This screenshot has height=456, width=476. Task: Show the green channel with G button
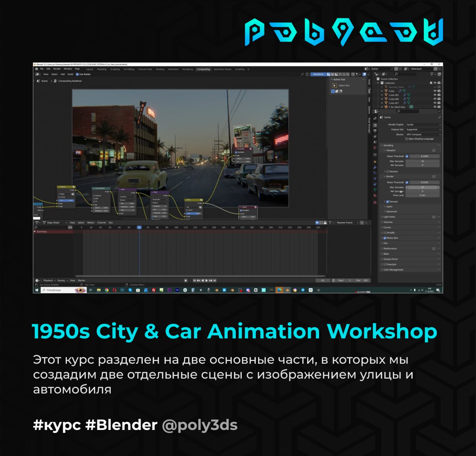click(344, 74)
